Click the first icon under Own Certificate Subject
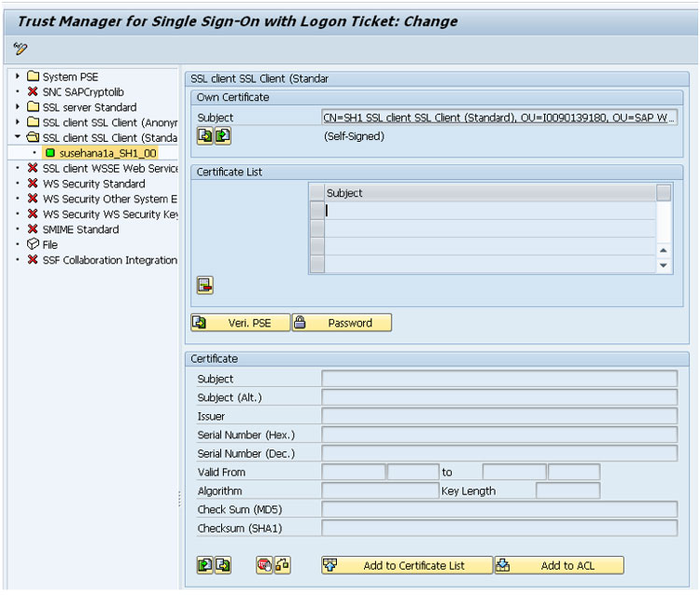 [205, 136]
